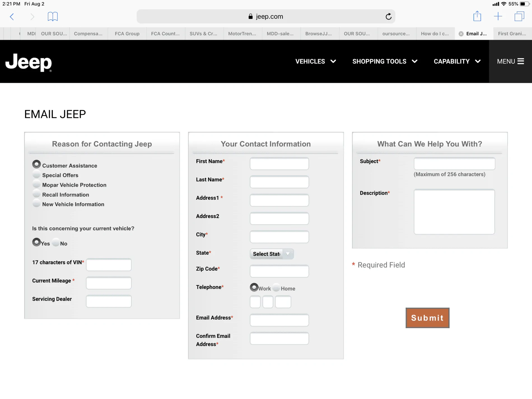This screenshot has height=399, width=532.
Task: Click the Servicing Dealer field
Action: (x=109, y=301)
